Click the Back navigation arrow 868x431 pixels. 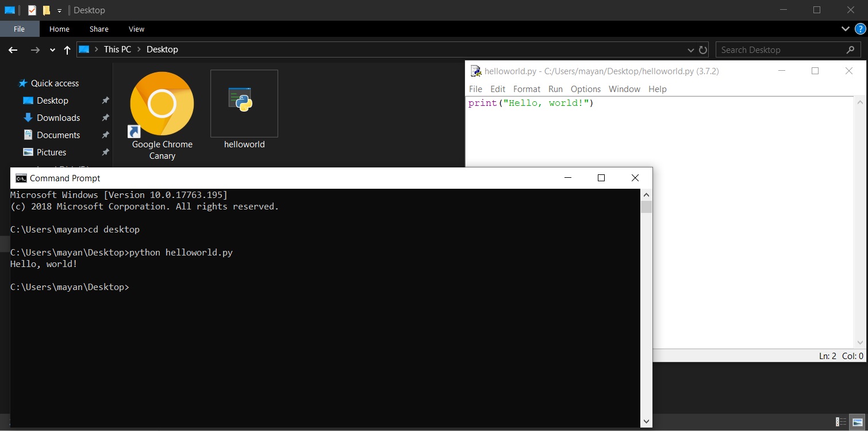click(x=13, y=49)
